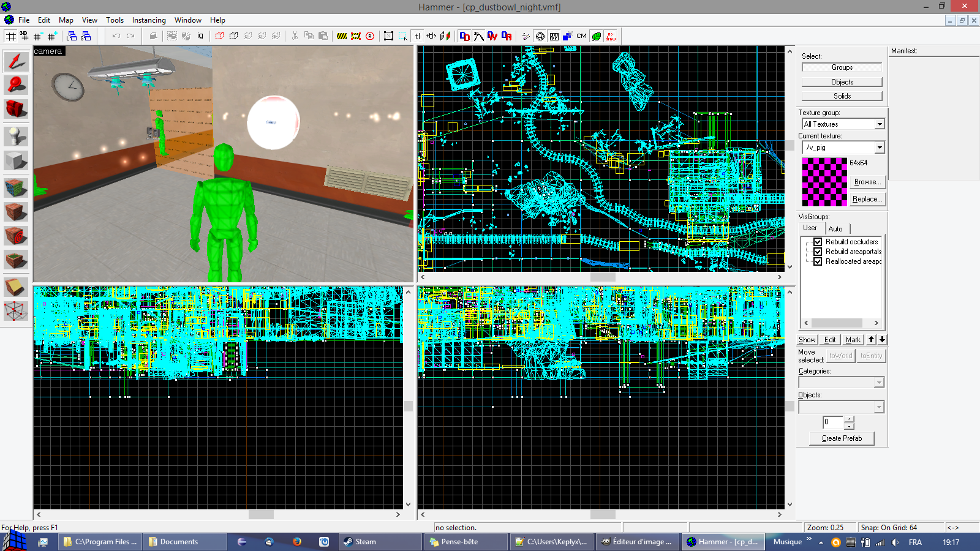
Task: Click the Browse... texture button
Action: tap(867, 182)
